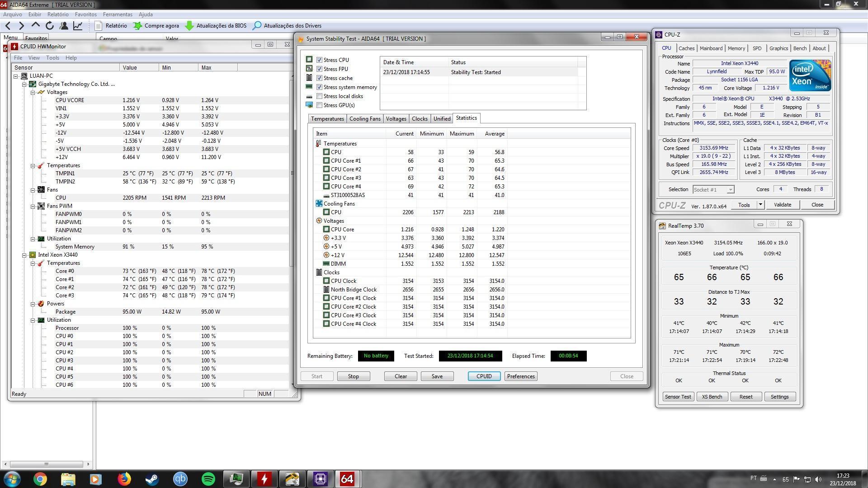Toggle Stress system memory checkbox
Screen dimensions: 868x488
pos(319,87)
